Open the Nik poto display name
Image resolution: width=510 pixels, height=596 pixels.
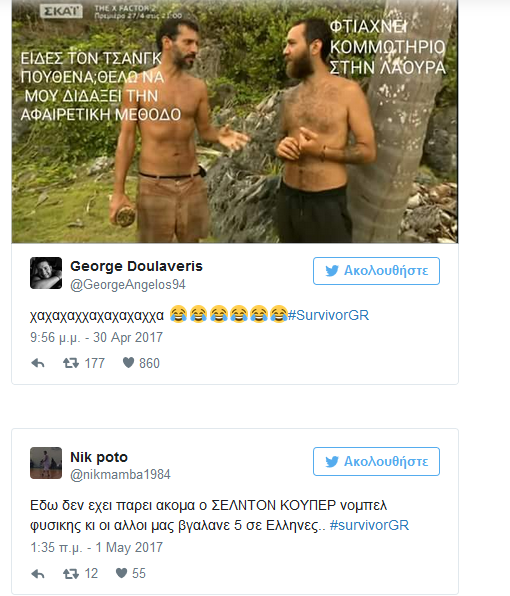point(99,457)
